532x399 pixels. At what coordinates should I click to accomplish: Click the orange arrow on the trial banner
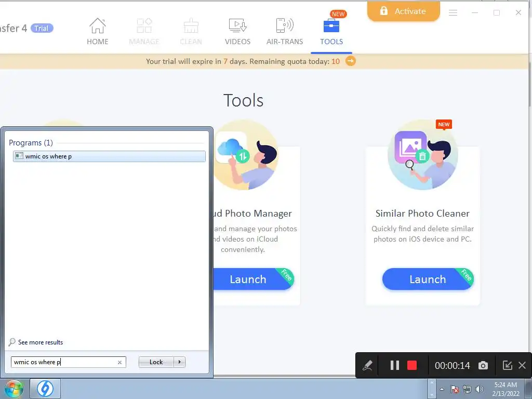[x=351, y=61]
